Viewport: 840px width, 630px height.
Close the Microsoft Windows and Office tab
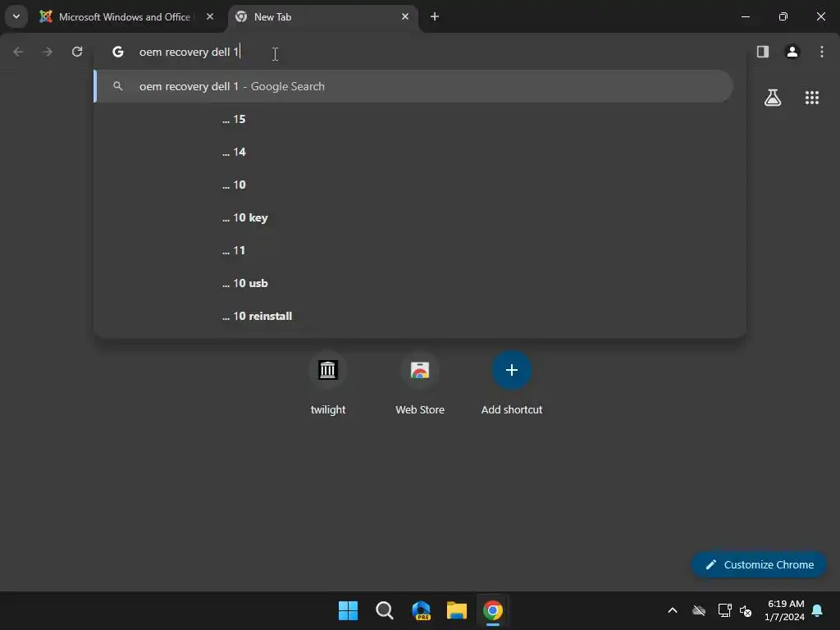(210, 16)
